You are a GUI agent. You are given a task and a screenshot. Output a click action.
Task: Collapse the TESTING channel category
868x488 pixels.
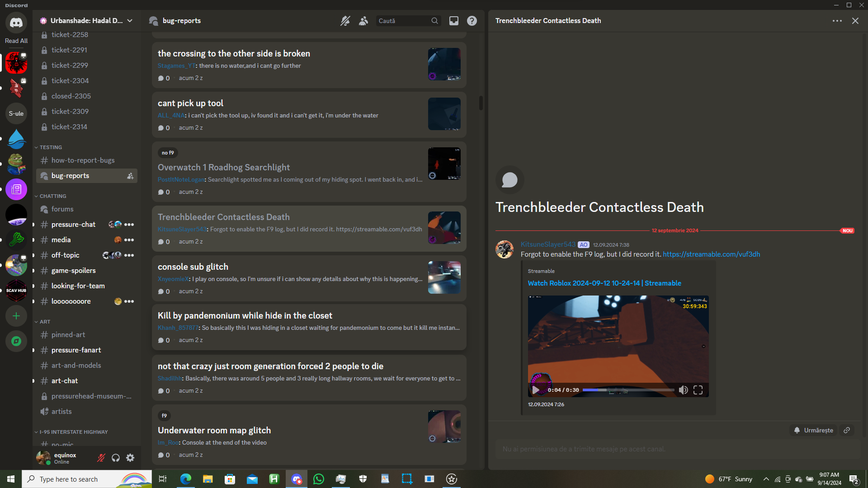pos(51,147)
